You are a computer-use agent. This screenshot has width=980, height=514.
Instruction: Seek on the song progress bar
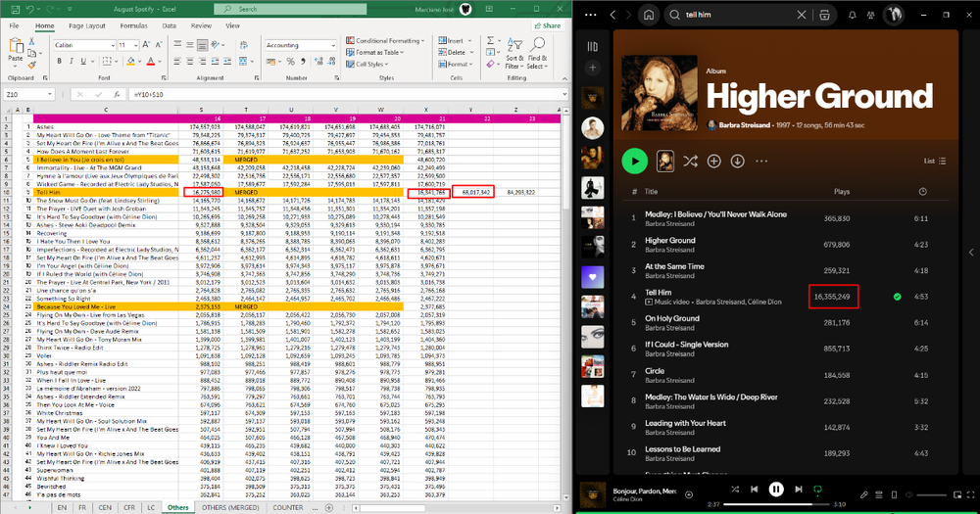click(x=776, y=504)
